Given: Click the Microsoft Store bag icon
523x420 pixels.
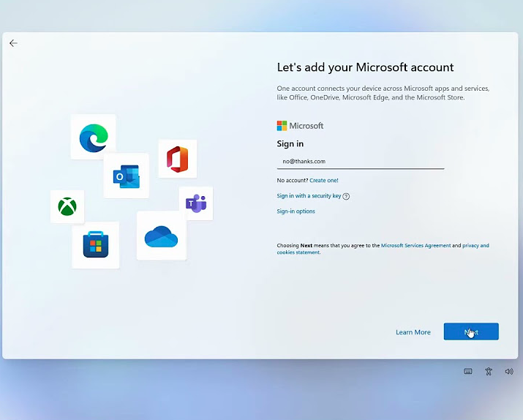Looking at the screenshot, I should tap(96, 244).
